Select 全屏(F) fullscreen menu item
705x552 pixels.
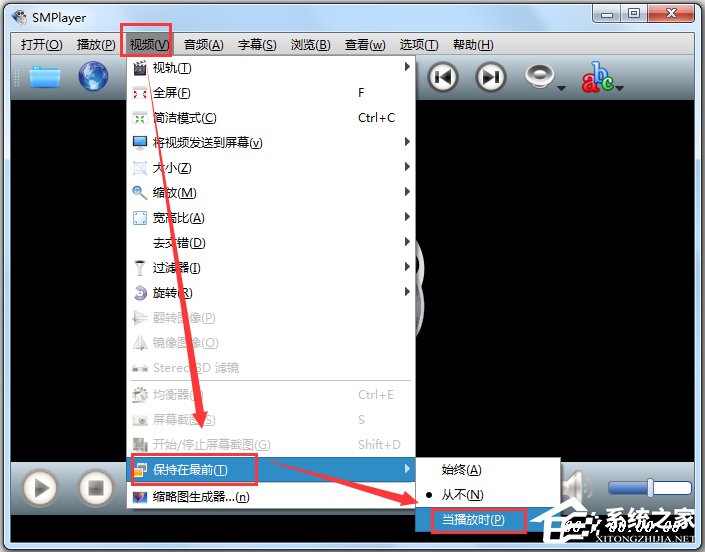pos(271,93)
